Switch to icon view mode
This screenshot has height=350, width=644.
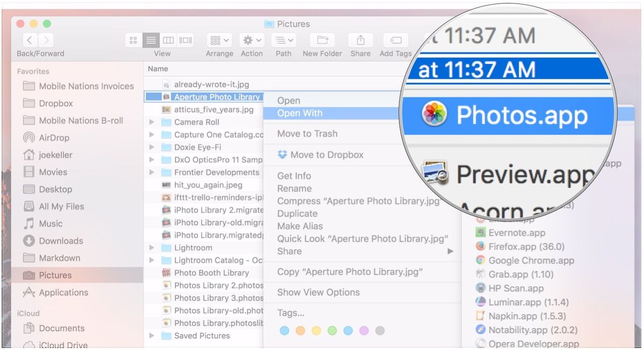pyautogui.click(x=133, y=40)
